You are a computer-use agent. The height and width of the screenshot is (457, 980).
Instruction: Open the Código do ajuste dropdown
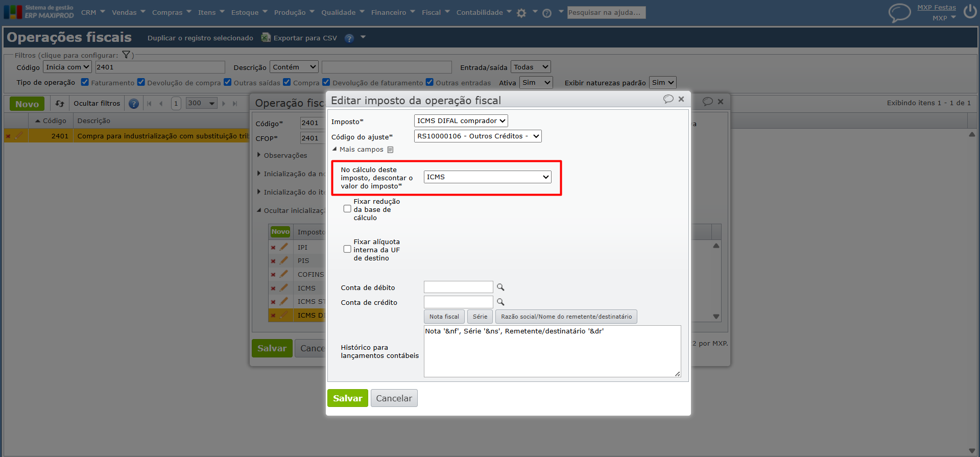[x=477, y=136]
